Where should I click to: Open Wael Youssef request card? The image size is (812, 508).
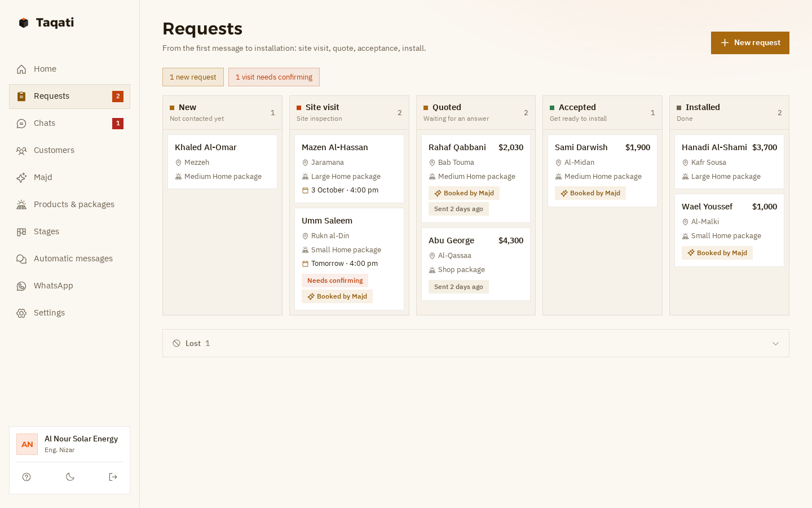pos(729,230)
